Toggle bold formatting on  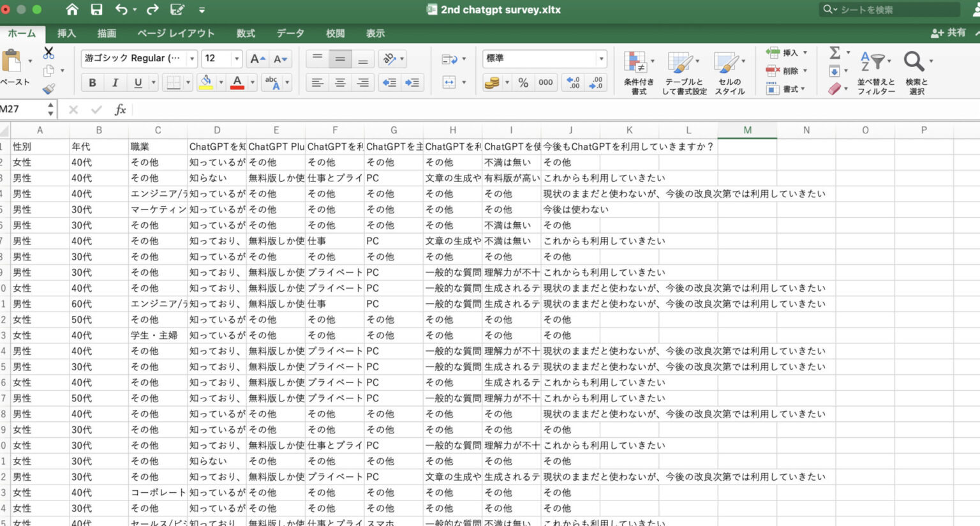coord(92,82)
